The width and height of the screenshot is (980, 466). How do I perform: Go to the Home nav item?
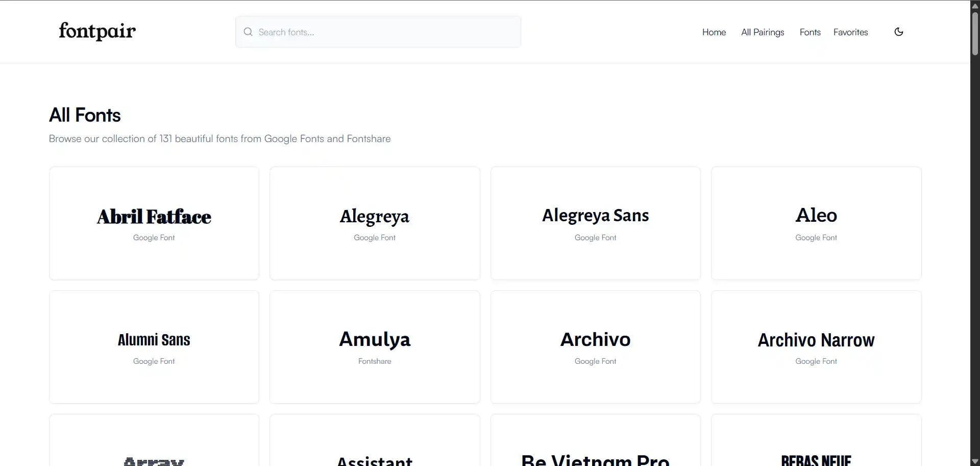click(x=714, y=32)
